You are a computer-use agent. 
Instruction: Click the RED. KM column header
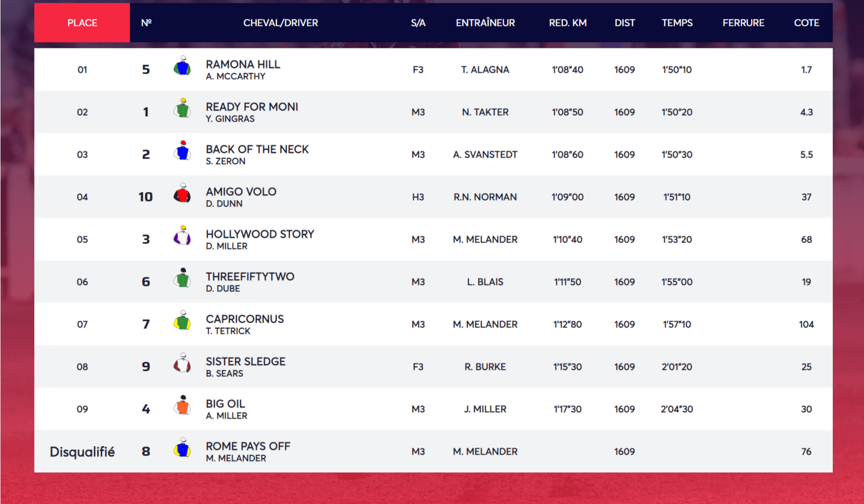click(x=567, y=23)
